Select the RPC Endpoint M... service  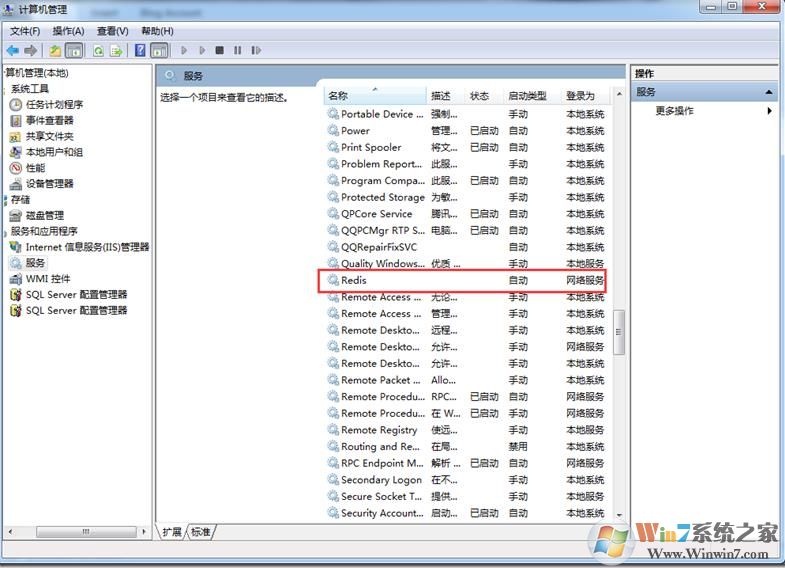click(x=466, y=463)
